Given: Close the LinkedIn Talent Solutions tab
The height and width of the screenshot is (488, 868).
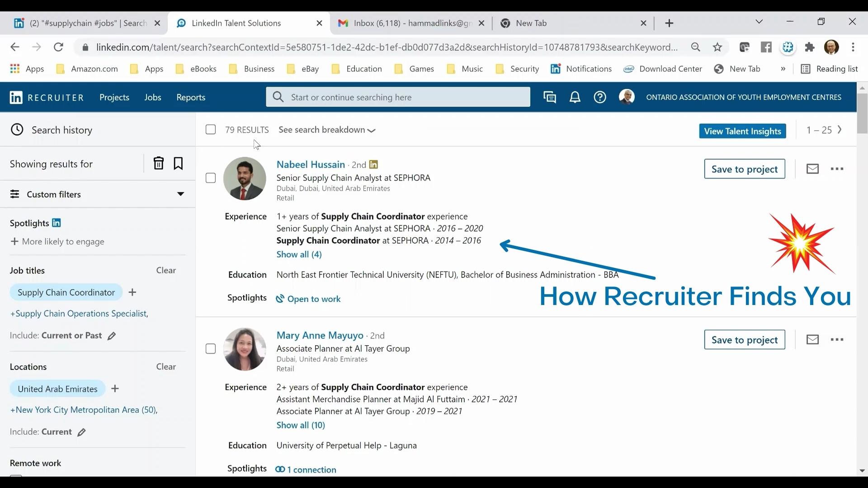Looking at the screenshot, I should pos(319,23).
